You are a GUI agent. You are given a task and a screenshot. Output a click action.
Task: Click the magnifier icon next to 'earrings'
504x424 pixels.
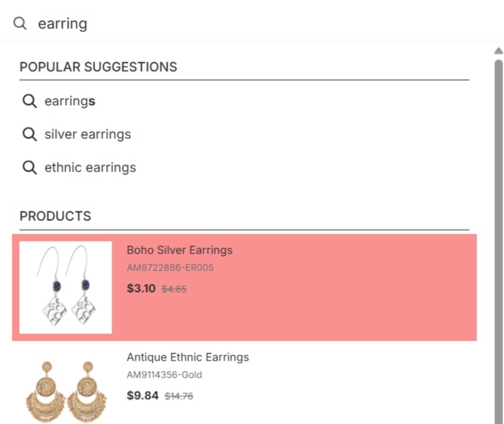(30, 101)
